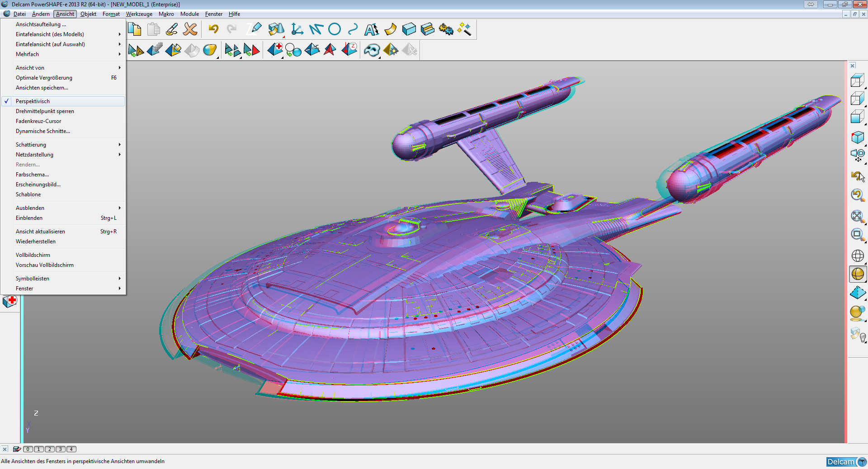The height and width of the screenshot is (469, 868).
Task: Select the circle (arc) creation tool
Action: pyautogui.click(x=335, y=29)
